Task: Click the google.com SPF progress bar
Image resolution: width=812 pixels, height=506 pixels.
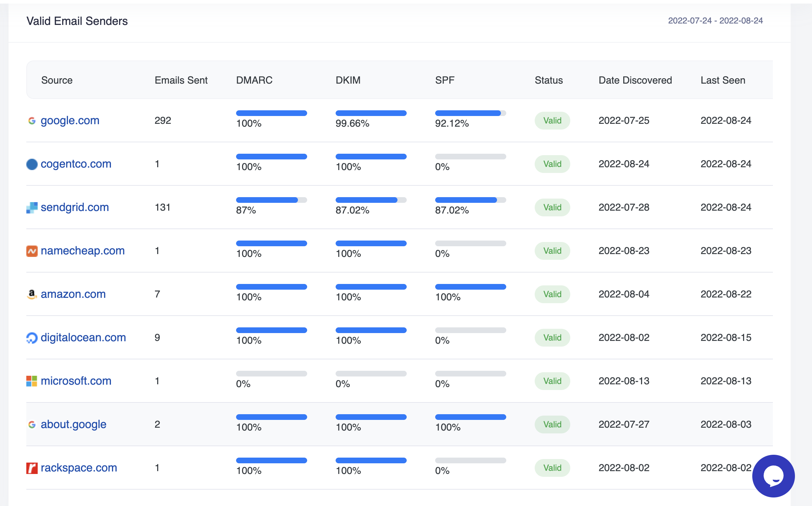Action: click(470, 113)
